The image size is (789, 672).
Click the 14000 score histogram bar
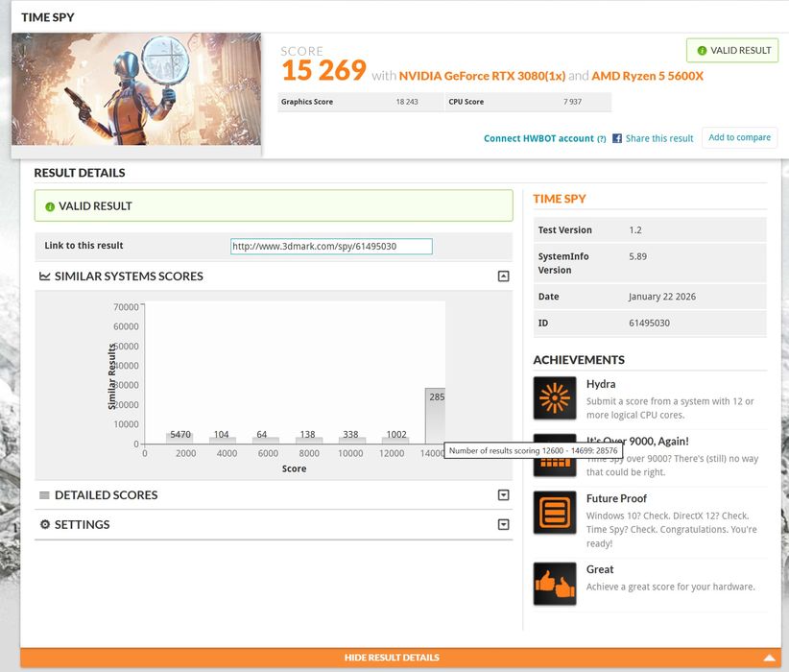tap(435, 416)
